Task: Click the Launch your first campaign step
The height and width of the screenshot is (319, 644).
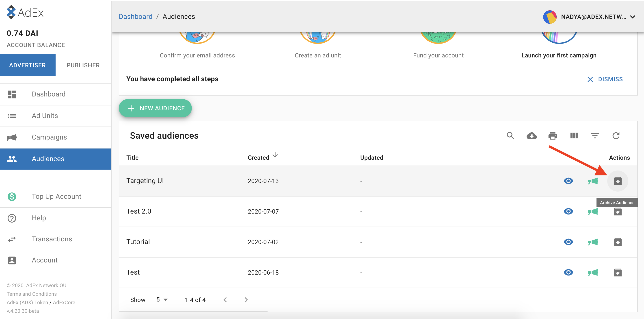Action: (x=559, y=55)
